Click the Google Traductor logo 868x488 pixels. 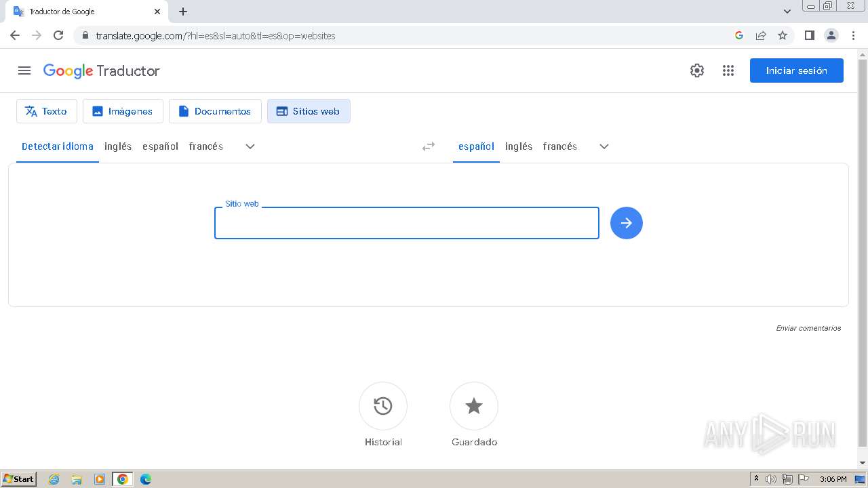[102, 70]
